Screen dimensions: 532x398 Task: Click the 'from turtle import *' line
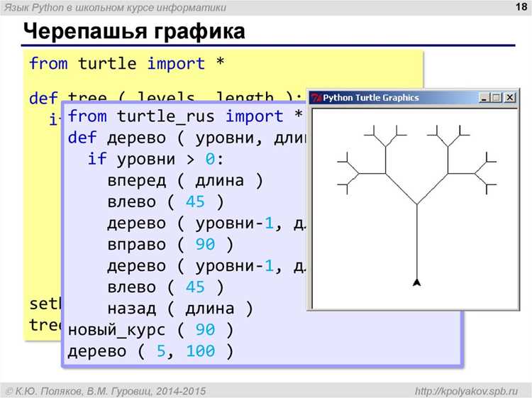[x=126, y=63]
